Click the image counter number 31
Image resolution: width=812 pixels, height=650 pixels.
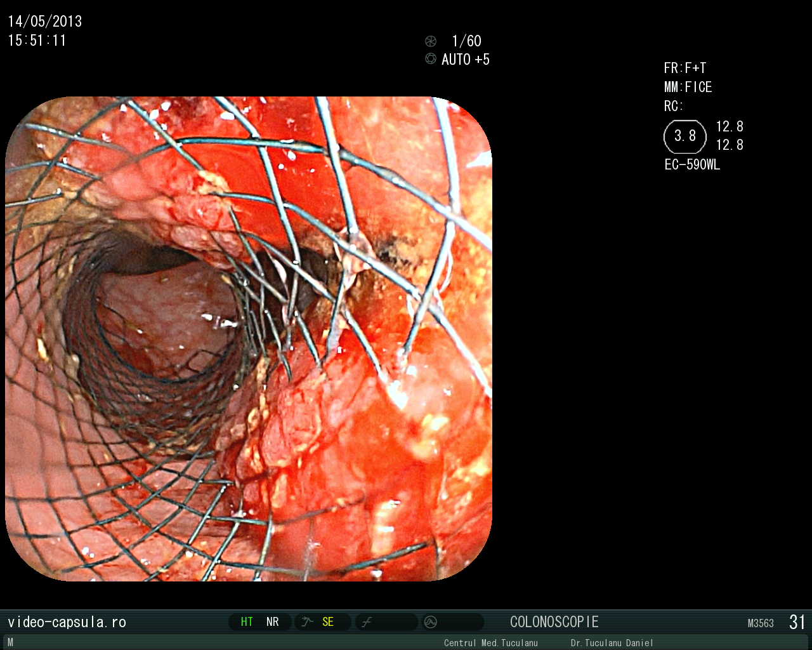point(797,622)
